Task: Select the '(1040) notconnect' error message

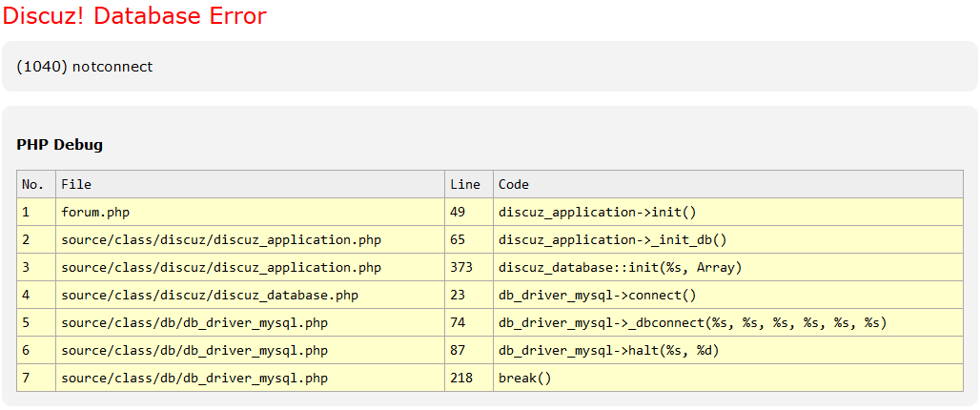Action: pos(85,67)
